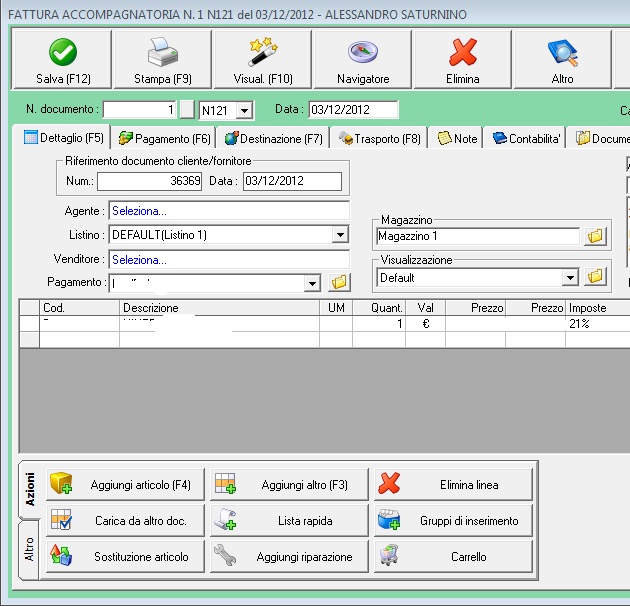Open Lista rapida
This screenshot has height=606, width=630.
[x=289, y=520]
